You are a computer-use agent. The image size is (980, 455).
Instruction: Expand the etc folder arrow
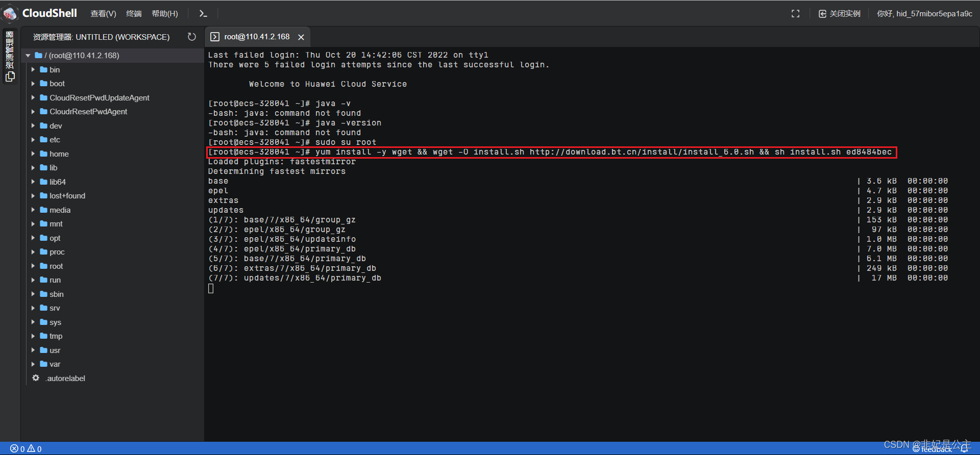[33, 140]
